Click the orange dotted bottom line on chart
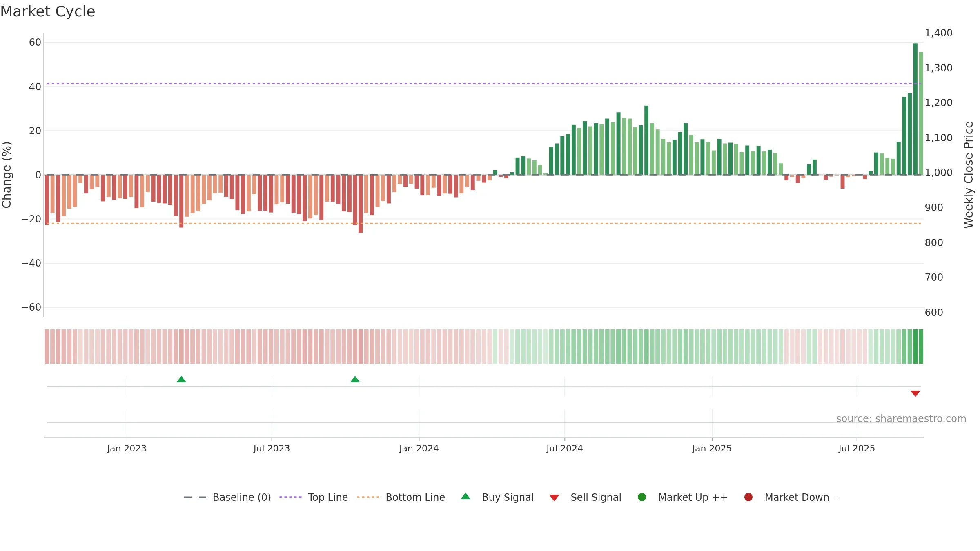 484,223
